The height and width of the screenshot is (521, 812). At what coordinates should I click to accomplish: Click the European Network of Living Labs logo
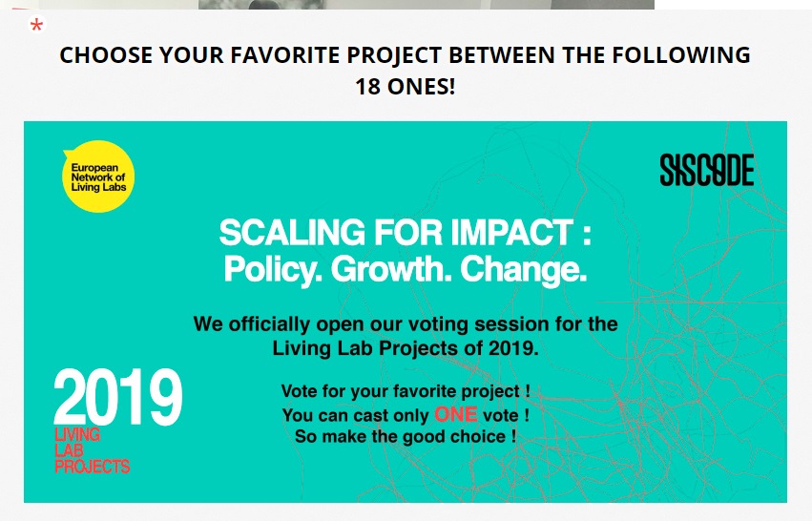coord(97,177)
